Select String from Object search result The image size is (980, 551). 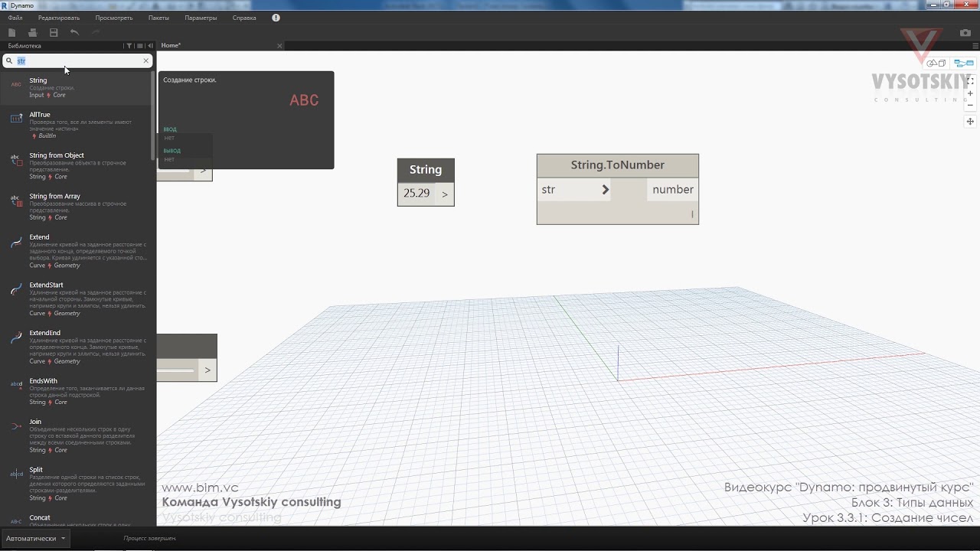77,165
